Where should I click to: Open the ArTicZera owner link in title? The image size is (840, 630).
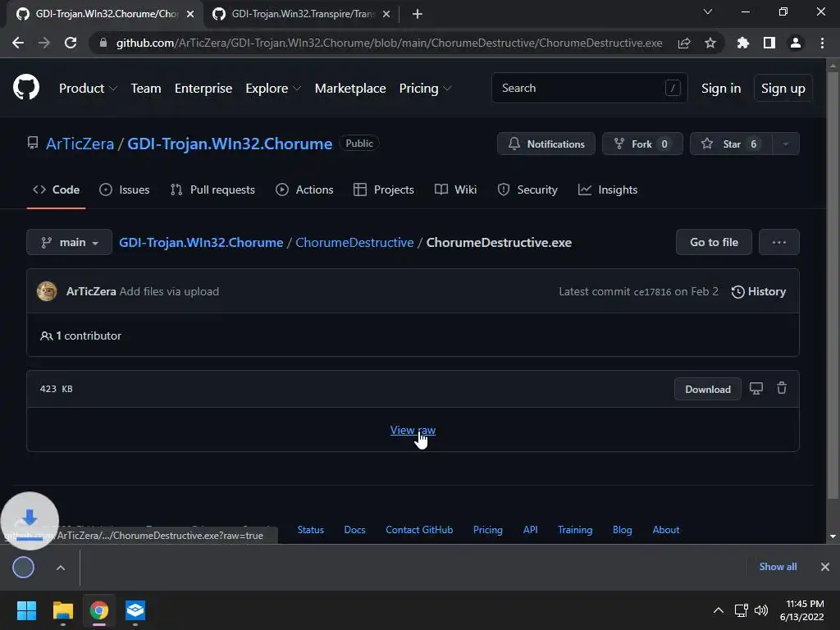tap(80, 144)
